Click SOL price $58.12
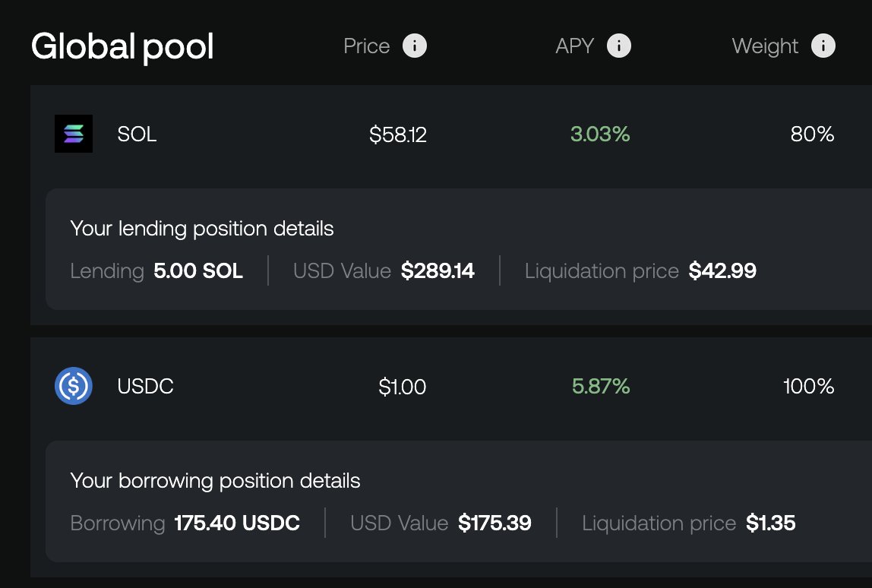 (x=398, y=135)
